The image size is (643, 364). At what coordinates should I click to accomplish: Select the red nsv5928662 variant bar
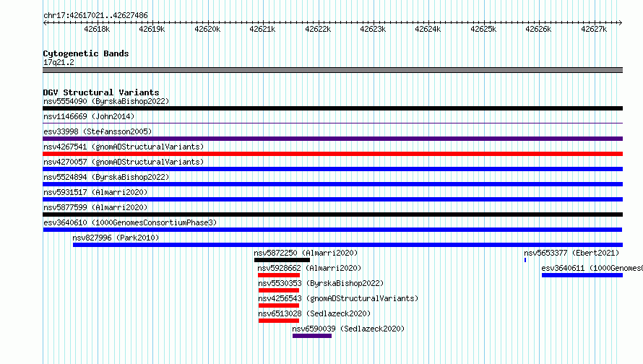pos(279,275)
